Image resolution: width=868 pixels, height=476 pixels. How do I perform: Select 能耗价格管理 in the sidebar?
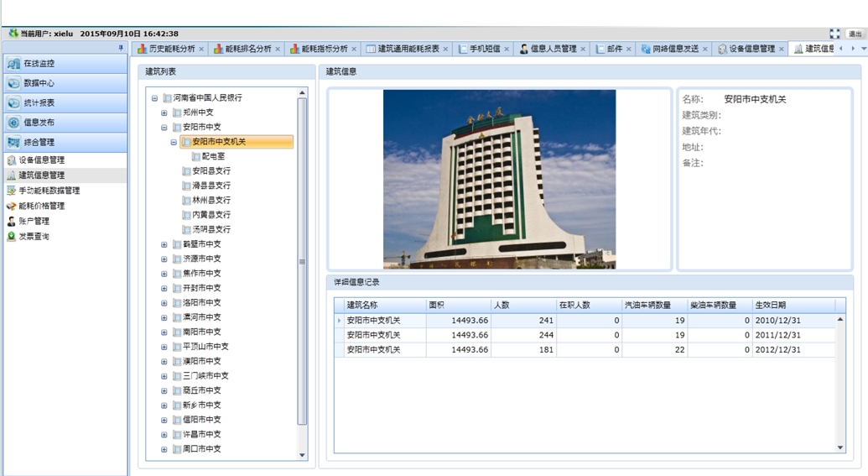[41, 206]
